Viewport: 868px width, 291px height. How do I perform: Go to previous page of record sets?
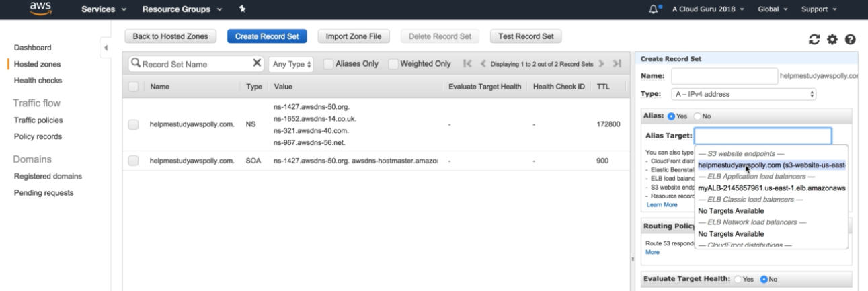(483, 64)
